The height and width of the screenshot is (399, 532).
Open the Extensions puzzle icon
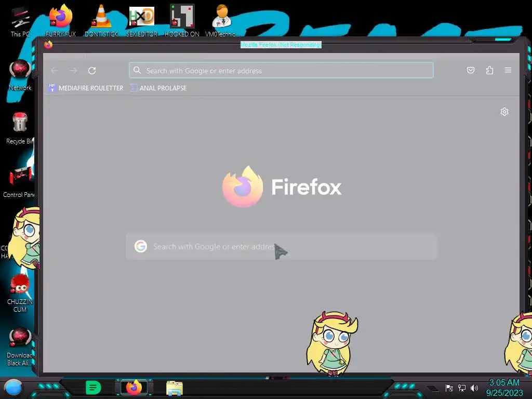(489, 70)
